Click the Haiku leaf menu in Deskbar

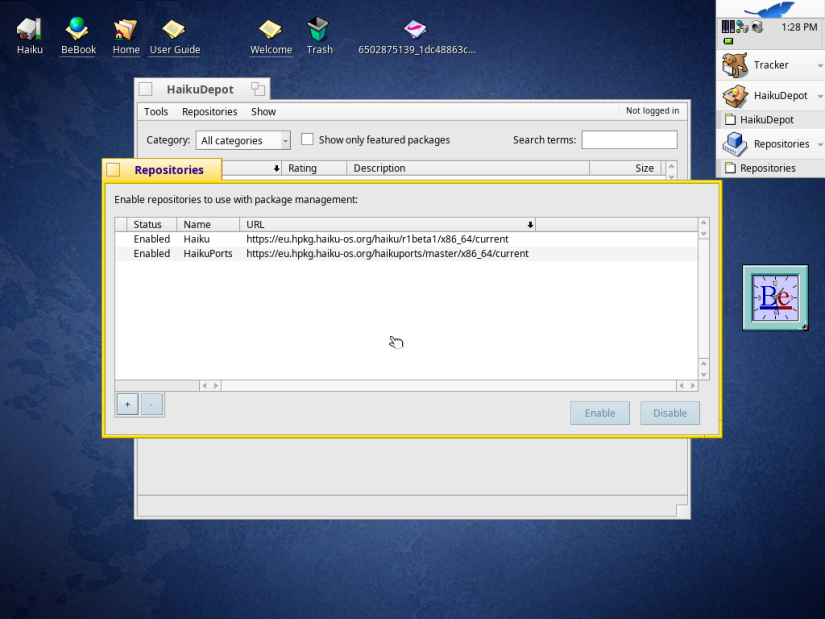pos(770,9)
